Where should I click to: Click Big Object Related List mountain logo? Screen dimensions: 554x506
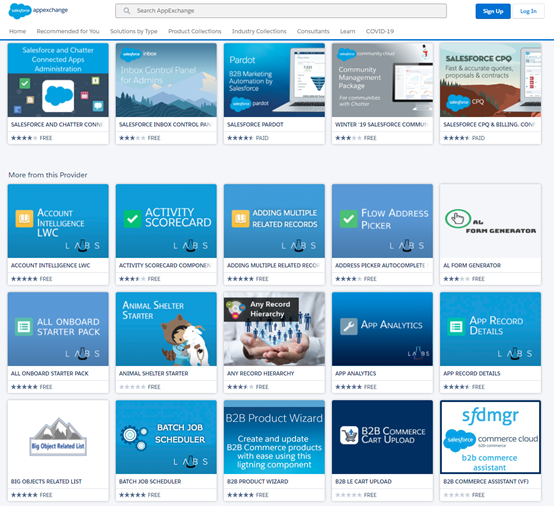58,437
